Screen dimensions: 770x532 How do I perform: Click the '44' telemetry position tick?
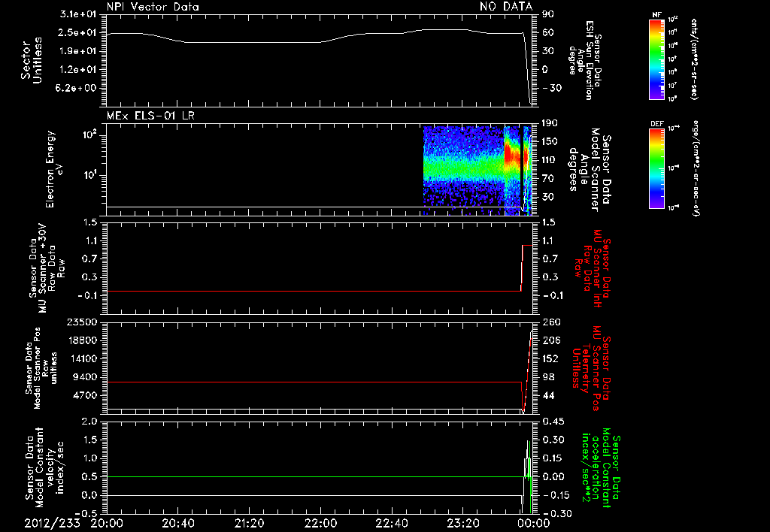[548, 395]
